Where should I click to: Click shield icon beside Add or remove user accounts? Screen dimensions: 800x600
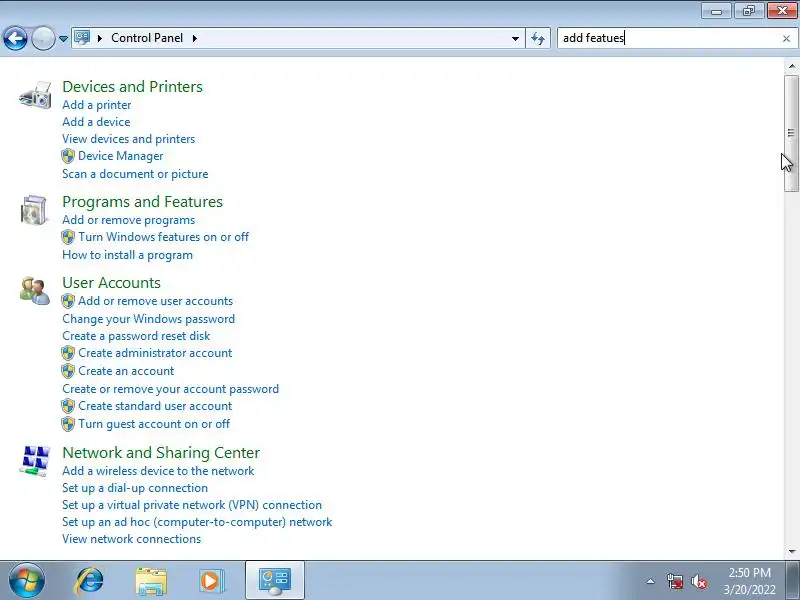(x=68, y=301)
